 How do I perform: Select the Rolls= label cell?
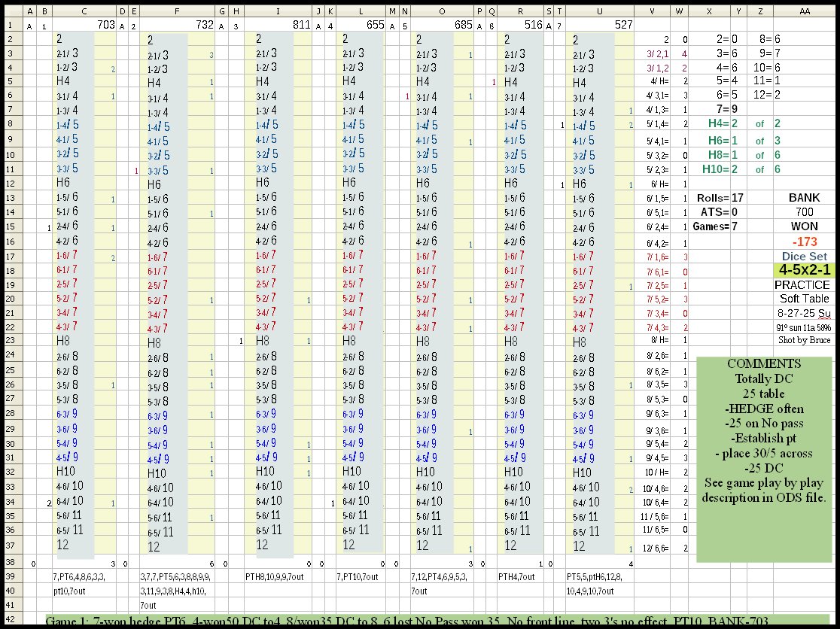pyautogui.click(x=710, y=198)
